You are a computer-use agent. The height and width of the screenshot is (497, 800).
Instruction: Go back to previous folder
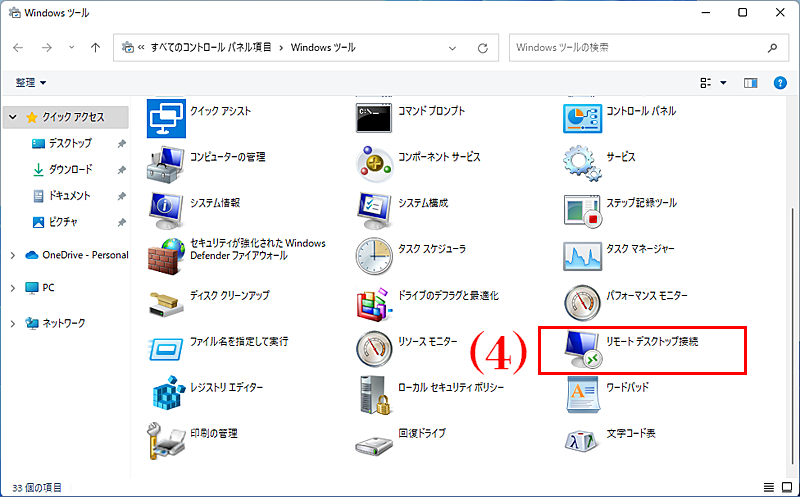[18, 47]
